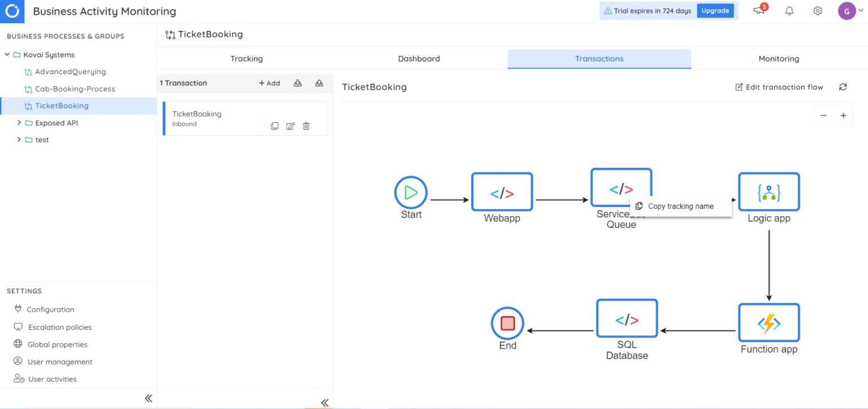Open top-bar settings gear
Screen dimensions: 868x409
point(818,11)
